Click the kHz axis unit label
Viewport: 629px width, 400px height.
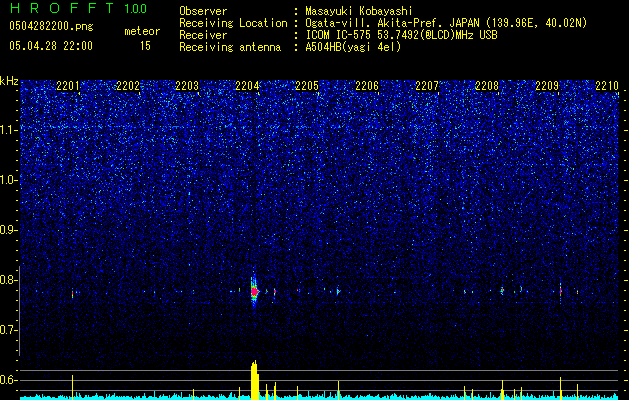click(9, 81)
